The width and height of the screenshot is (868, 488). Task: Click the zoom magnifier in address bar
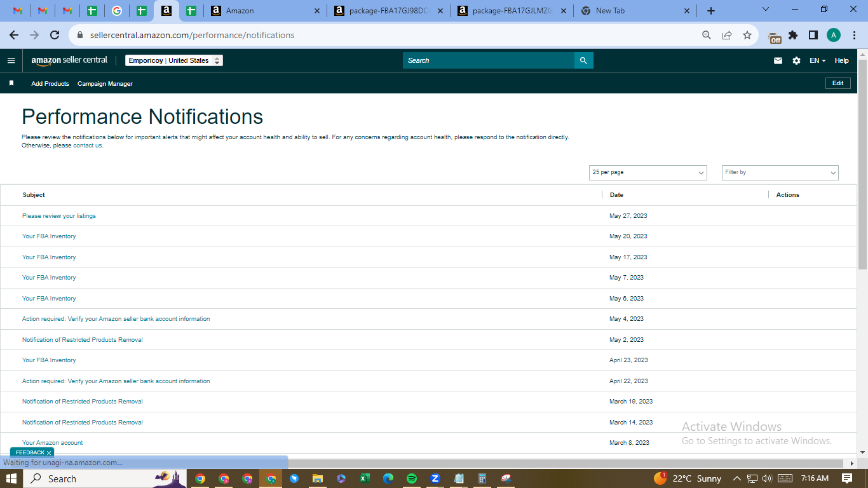click(706, 35)
